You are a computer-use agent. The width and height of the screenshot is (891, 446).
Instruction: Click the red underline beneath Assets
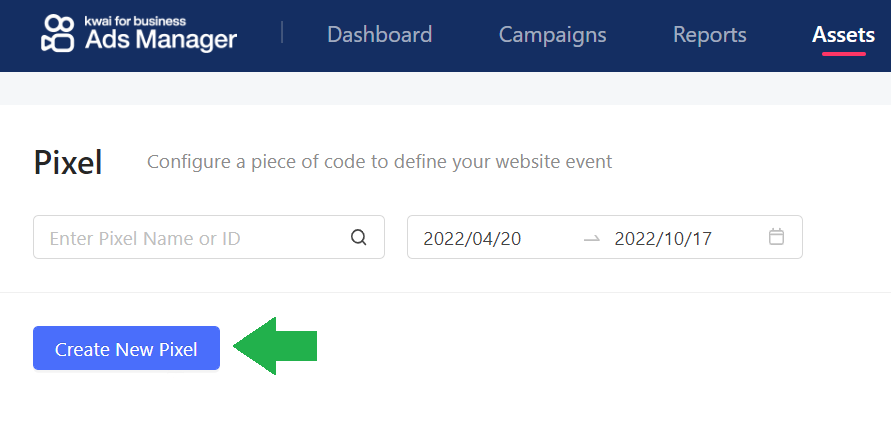click(843, 53)
